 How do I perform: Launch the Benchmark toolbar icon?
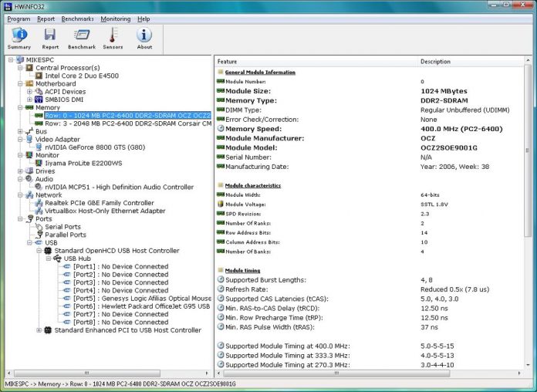coord(82,35)
